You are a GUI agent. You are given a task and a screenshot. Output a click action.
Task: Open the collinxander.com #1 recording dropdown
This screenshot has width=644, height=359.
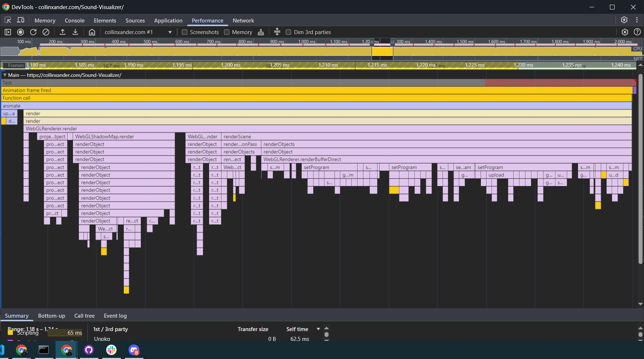138,32
